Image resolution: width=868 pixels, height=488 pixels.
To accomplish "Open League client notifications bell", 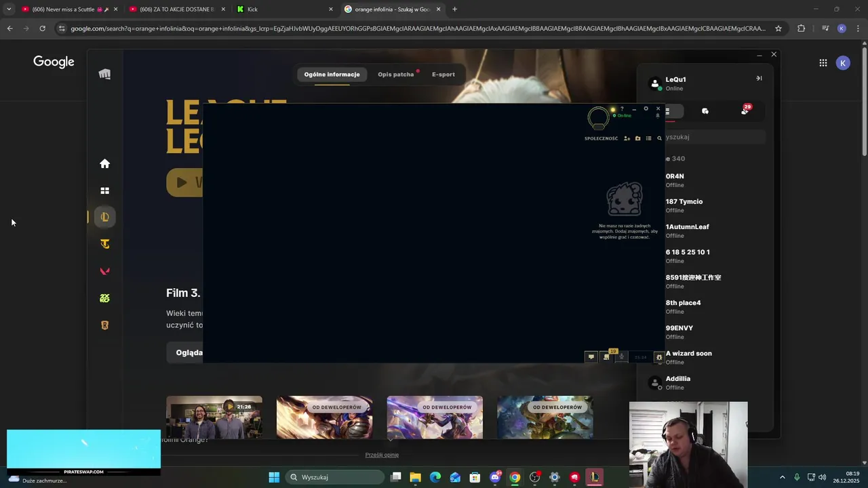I will click(x=657, y=116).
